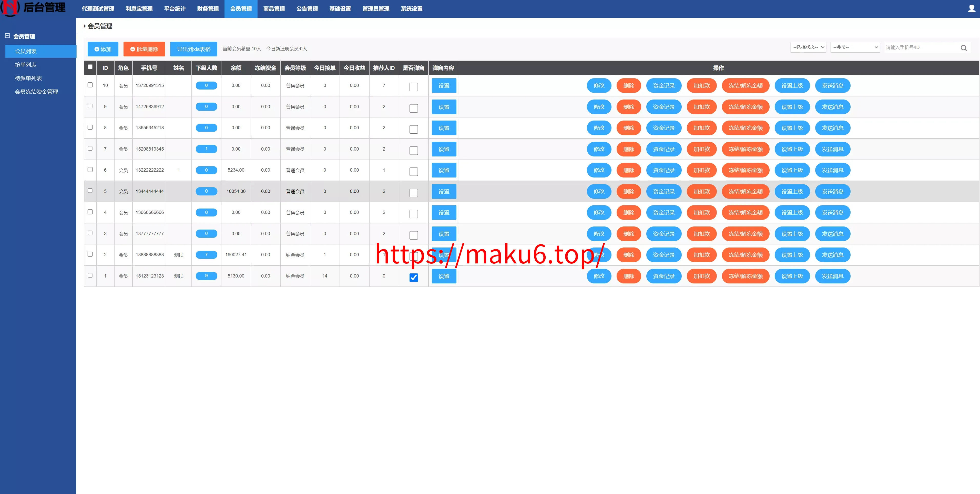Open 财务管理 menu
980x494 pixels.
point(208,9)
